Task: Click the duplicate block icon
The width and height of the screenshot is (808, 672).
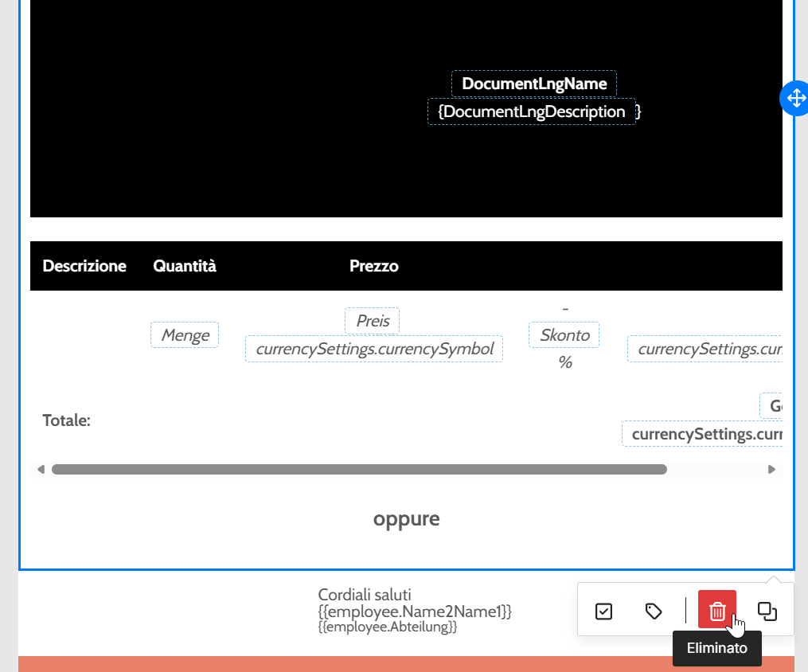Action: (x=767, y=611)
